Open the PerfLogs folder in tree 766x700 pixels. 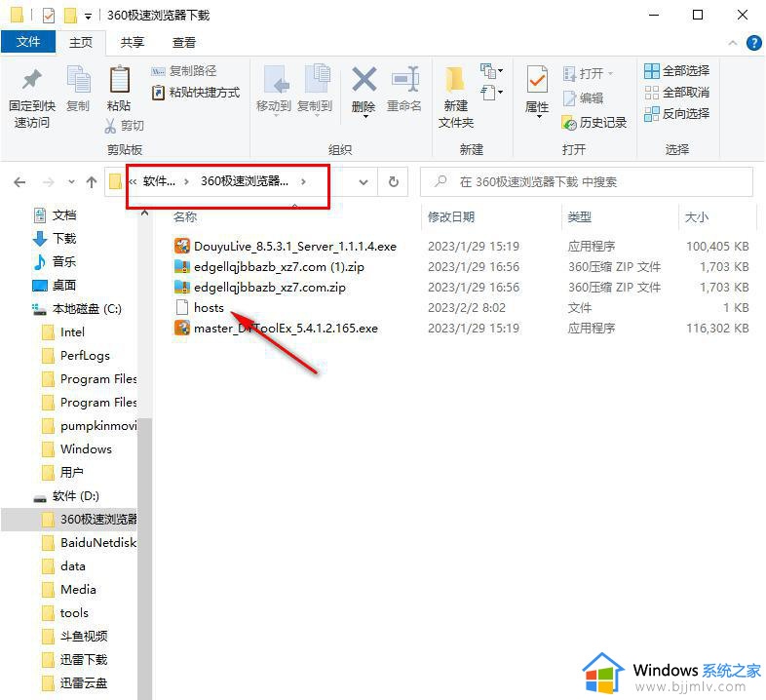(x=76, y=356)
